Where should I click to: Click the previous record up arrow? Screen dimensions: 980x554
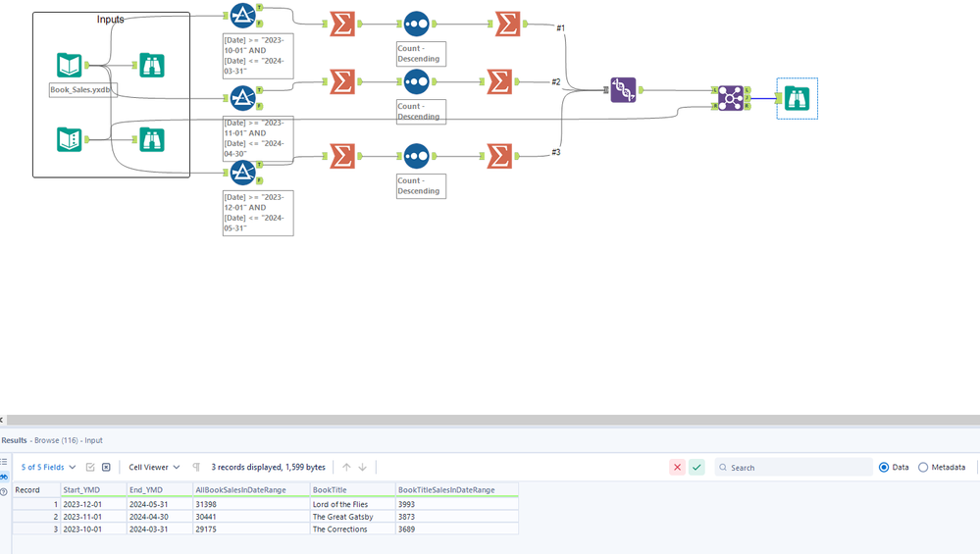(347, 467)
